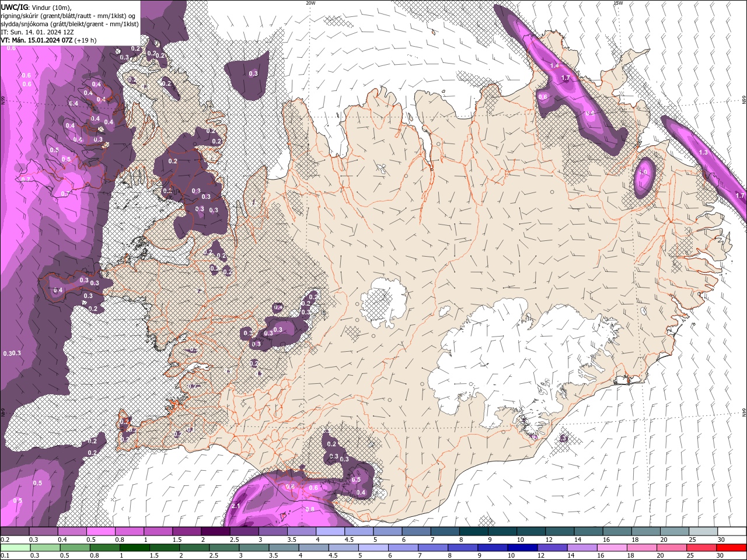Viewport: 747px width, 560px height.
Task: Pick the dark mauve 0.2 swatch in upper legend
Action: [15, 531]
